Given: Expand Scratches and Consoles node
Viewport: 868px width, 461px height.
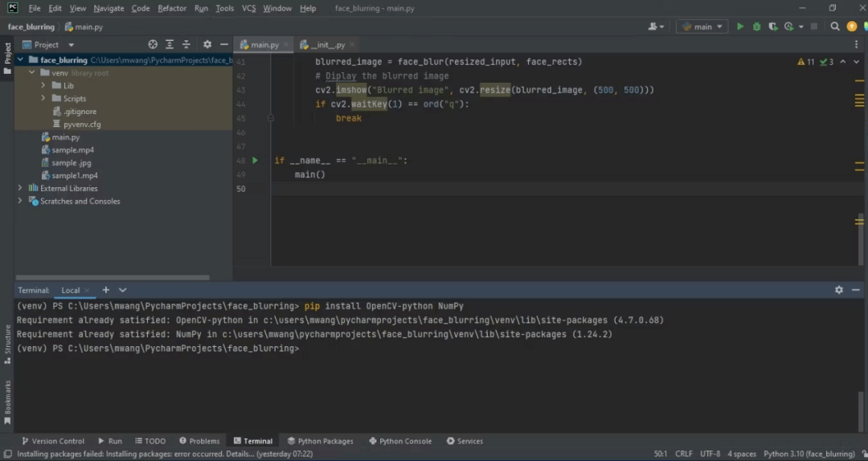Looking at the screenshot, I should click(x=20, y=201).
